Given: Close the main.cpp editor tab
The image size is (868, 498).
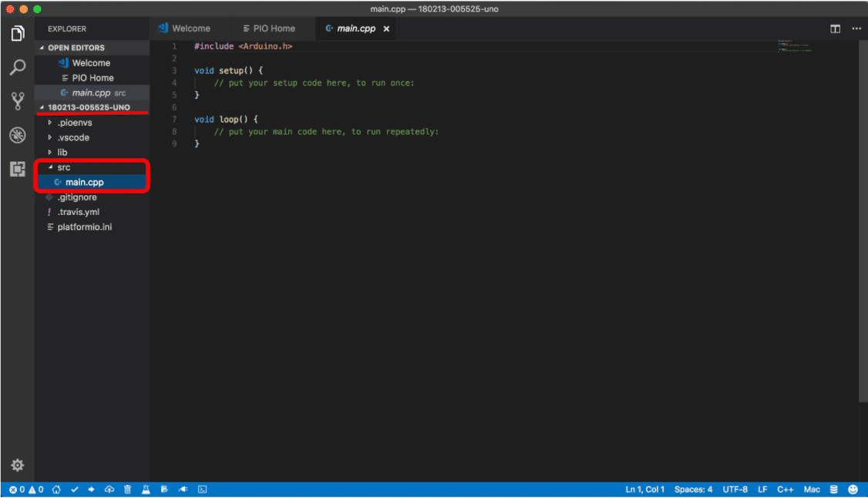Looking at the screenshot, I should click(386, 29).
